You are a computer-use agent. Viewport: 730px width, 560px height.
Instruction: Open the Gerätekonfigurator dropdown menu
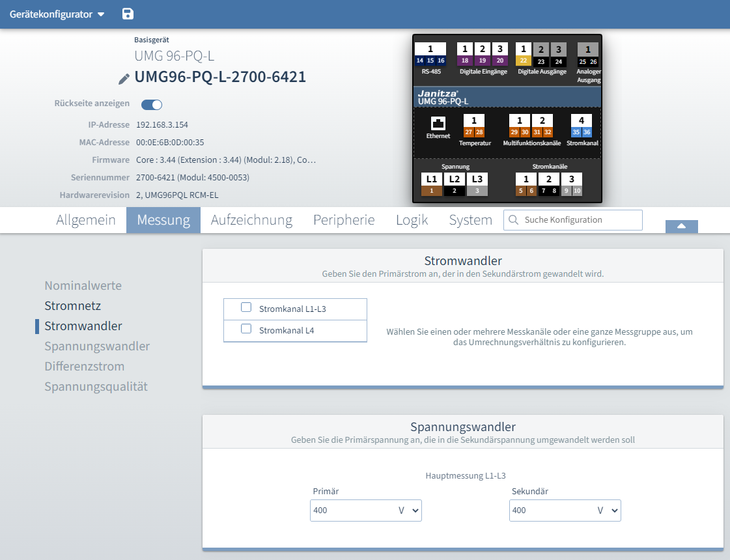pyautogui.click(x=57, y=14)
